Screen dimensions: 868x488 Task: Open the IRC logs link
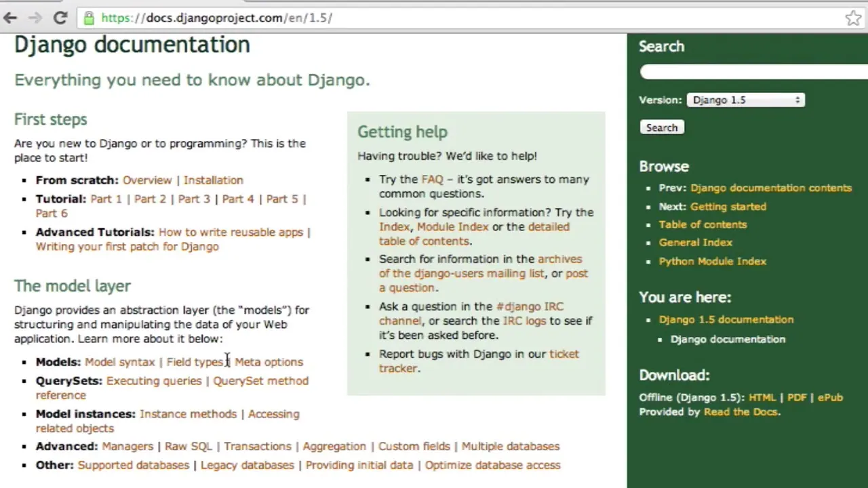click(524, 321)
